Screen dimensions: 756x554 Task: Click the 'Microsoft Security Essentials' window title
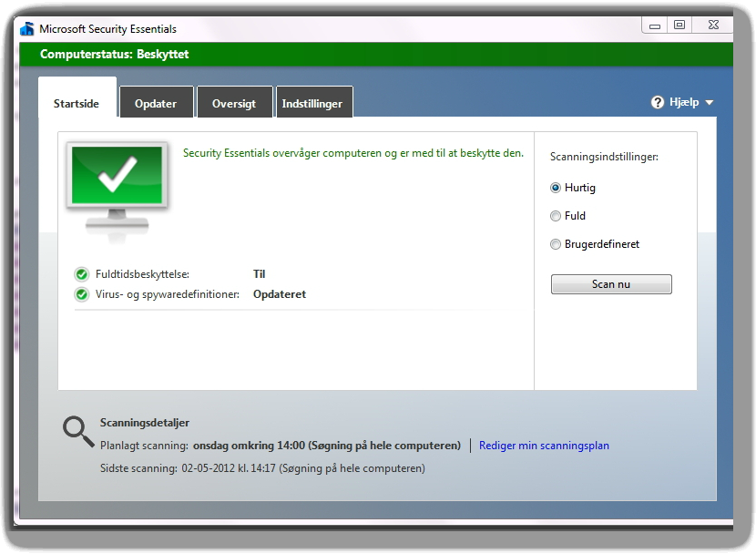108,29
